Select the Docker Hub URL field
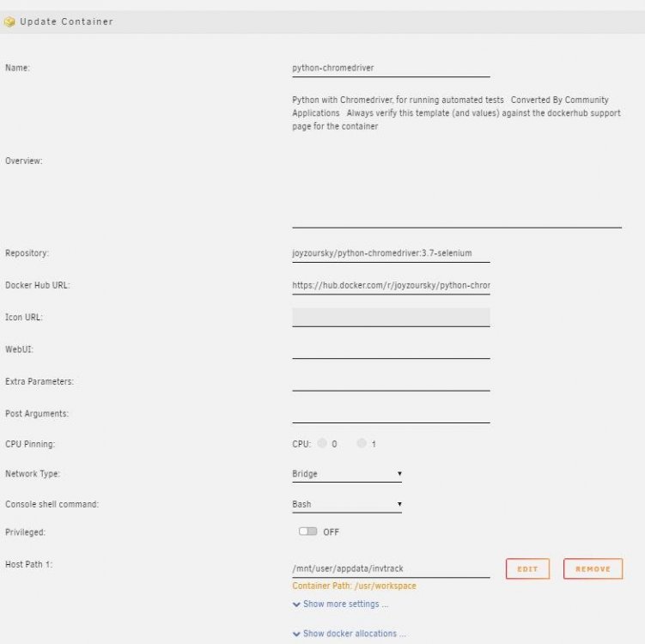Image resolution: width=645 pixels, height=644 pixels. point(391,285)
